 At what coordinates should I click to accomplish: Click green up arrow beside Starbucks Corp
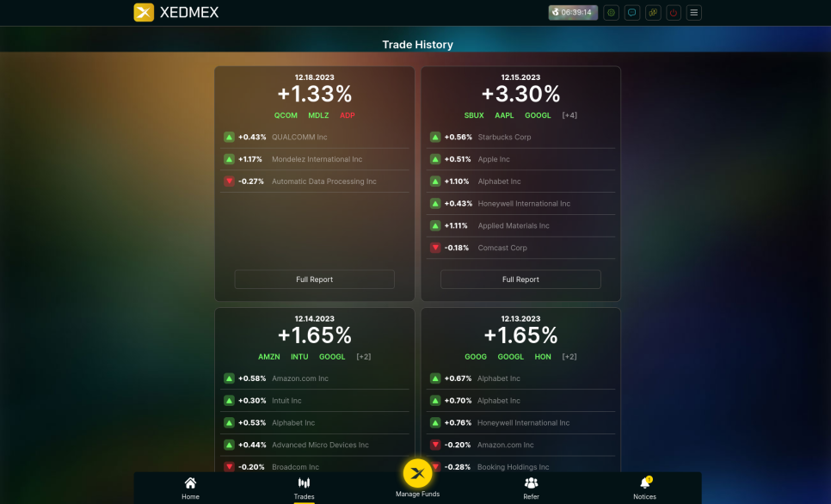pyautogui.click(x=435, y=137)
